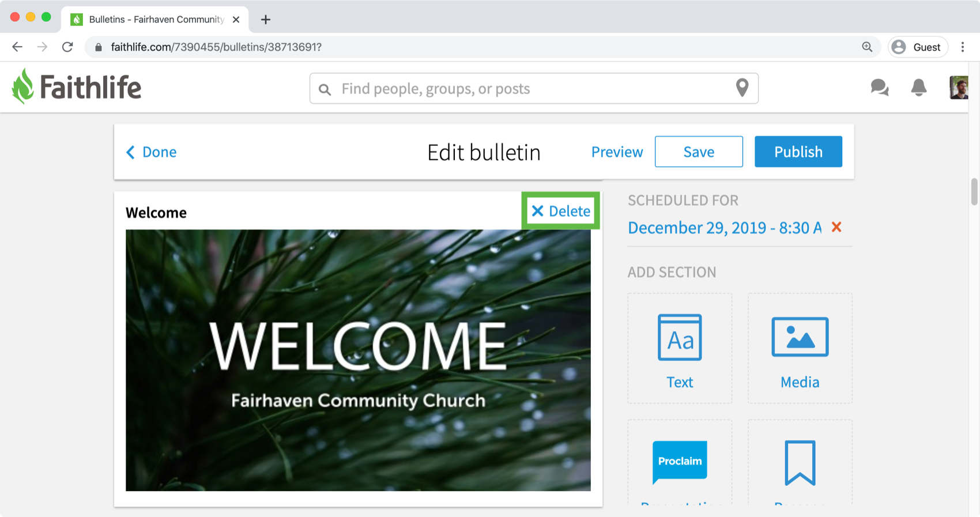Focus the Find people, groups, or posts field
Screen dimensions: 980x517
click(x=534, y=88)
